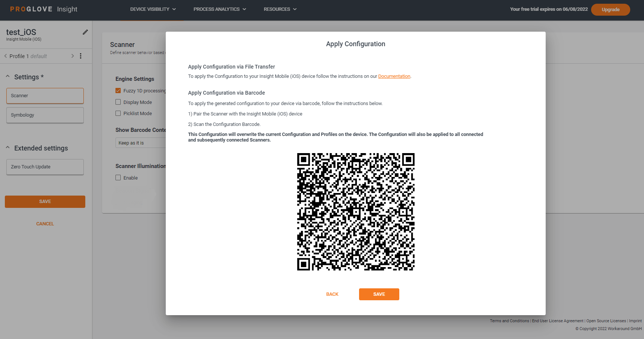
Task: Click CANCEL in the left sidebar
Action: point(45,224)
